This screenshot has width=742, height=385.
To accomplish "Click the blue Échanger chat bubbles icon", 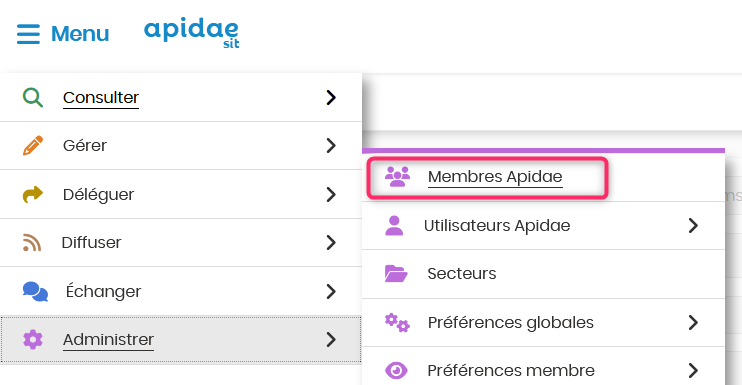I will click(x=35, y=291).
